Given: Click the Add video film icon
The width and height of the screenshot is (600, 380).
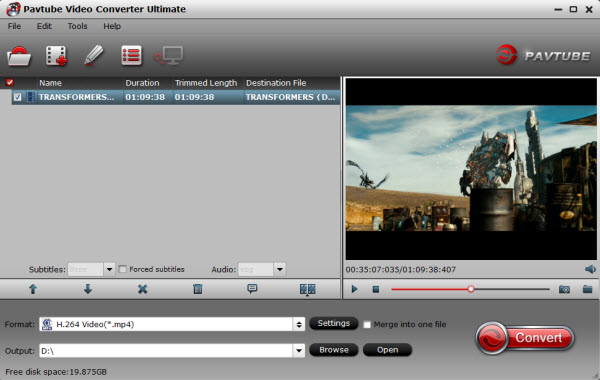Looking at the screenshot, I should [56, 56].
